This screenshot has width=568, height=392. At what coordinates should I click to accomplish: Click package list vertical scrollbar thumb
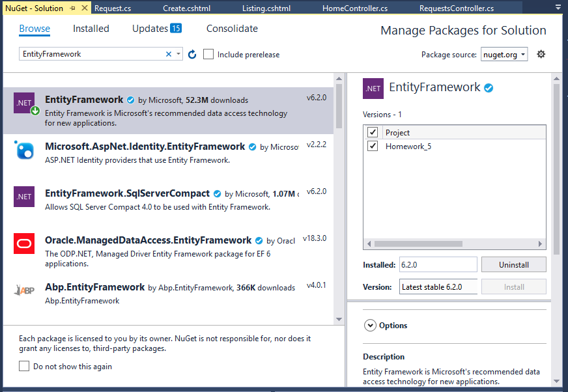(x=339, y=106)
